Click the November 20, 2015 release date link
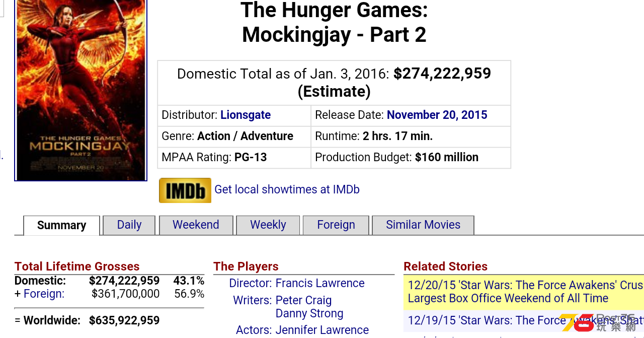This screenshot has height=338, width=644. coord(437,115)
